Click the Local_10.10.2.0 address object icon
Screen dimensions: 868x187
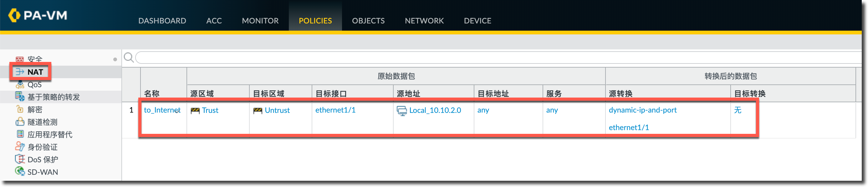(401, 110)
